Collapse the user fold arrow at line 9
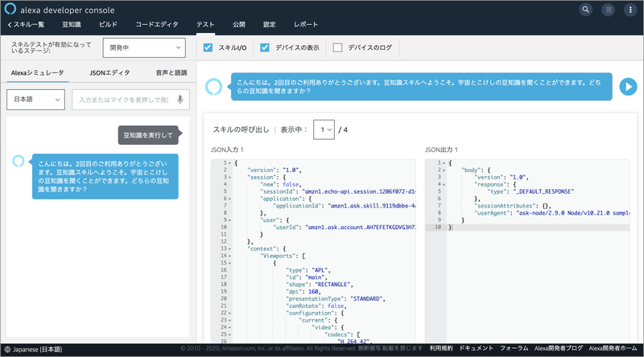Screen dimensions: 644x357 point(229,220)
